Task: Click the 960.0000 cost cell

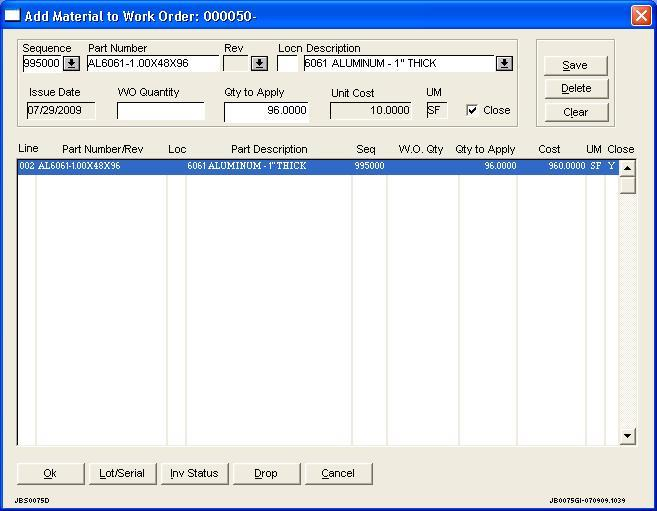Action: pyautogui.click(x=566, y=166)
